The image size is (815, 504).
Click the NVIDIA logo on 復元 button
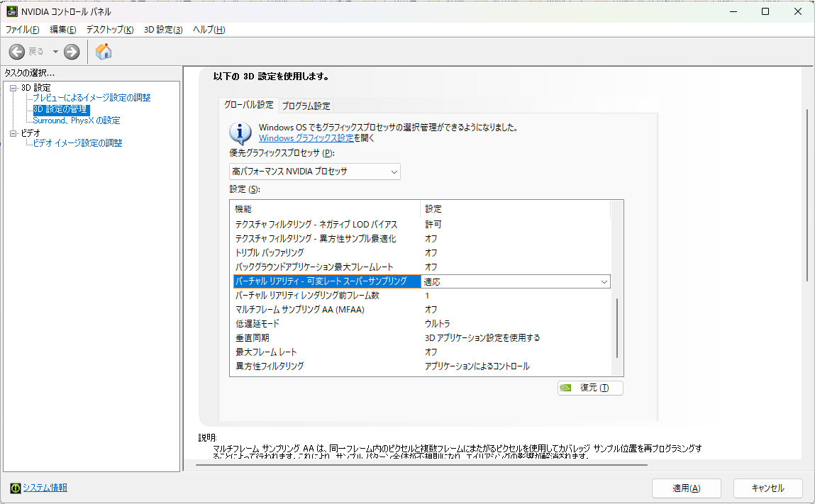tap(566, 388)
